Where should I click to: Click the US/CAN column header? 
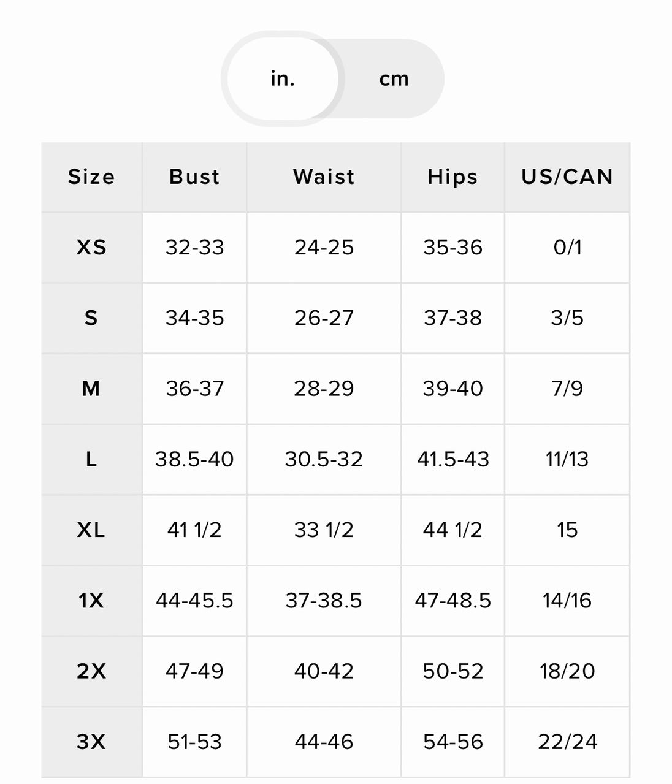pyautogui.click(x=567, y=177)
